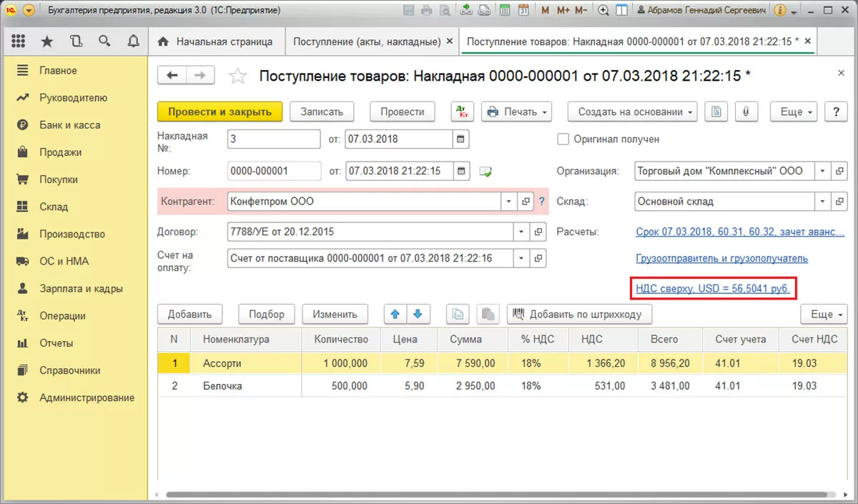Expand the Склад dropdown list
The width and height of the screenshot is (858, 504).
(x=822, y=202)
